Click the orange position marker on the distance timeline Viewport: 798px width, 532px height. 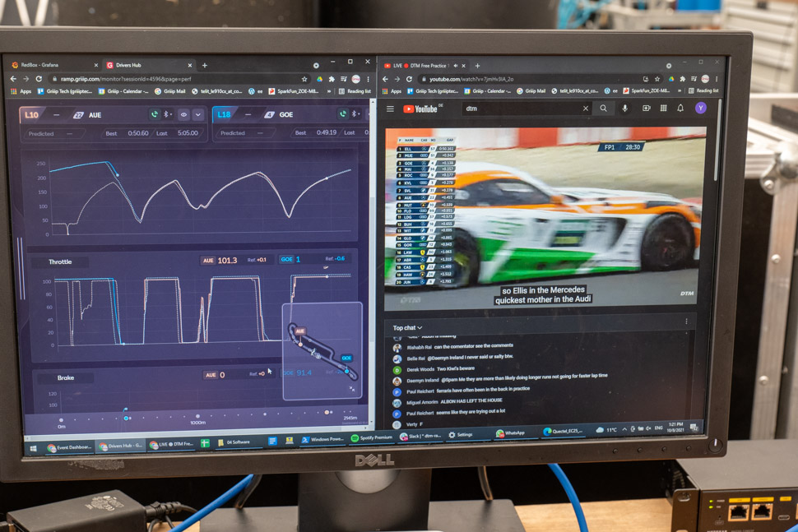(x=327, y=412)
